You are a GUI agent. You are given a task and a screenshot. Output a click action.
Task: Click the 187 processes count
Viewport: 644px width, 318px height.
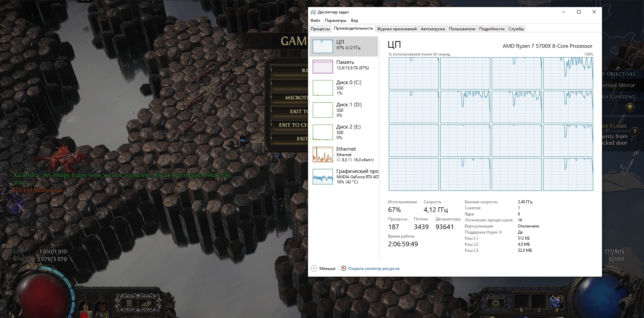point(393,227)
